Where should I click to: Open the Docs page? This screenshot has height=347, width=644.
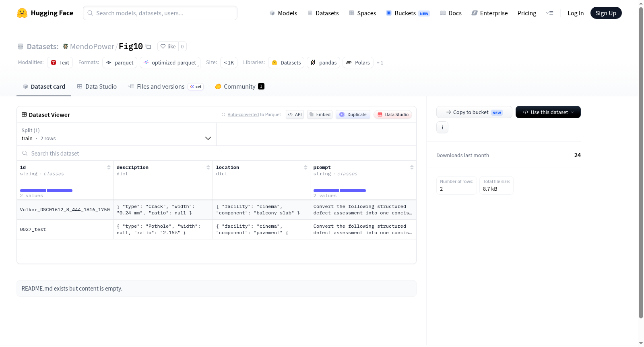pos(451,13)
